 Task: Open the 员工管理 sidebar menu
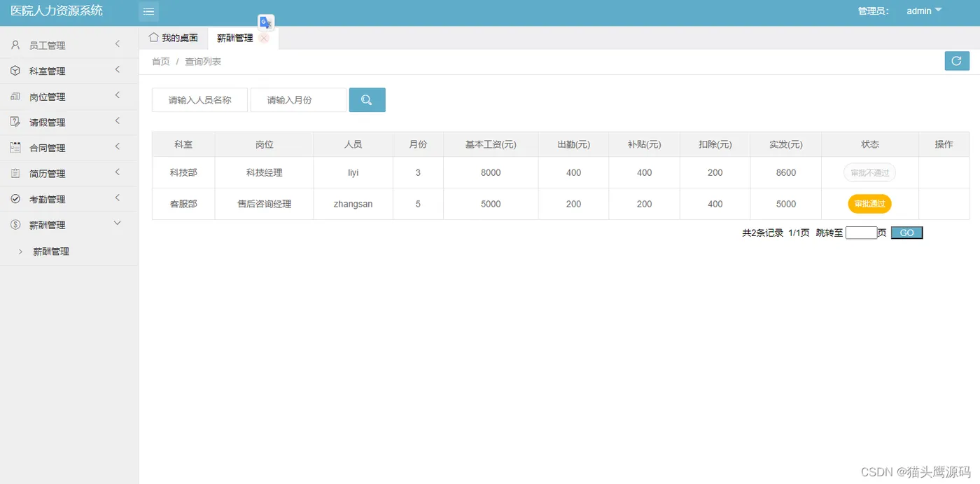(69, 46)
